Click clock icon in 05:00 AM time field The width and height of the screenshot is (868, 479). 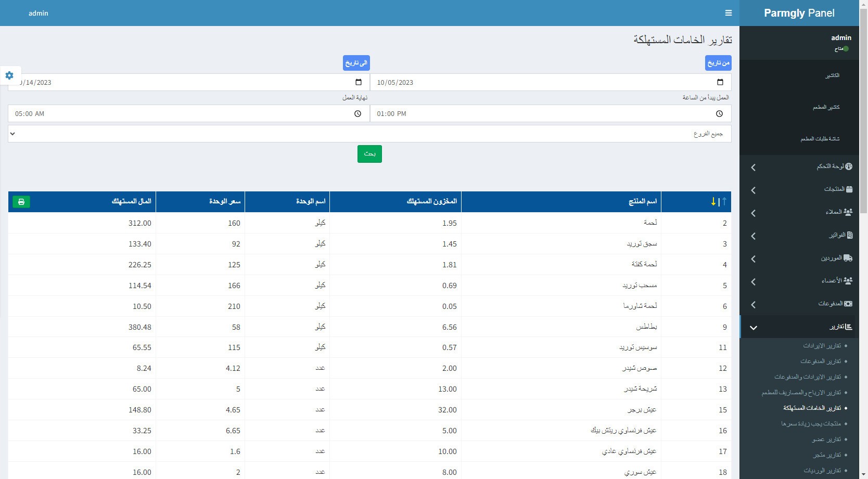[x=358, y=113]
